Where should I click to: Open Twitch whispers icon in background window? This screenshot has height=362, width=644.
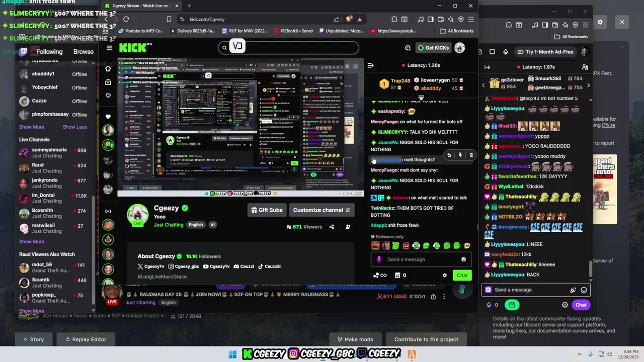tap(492, 52)
